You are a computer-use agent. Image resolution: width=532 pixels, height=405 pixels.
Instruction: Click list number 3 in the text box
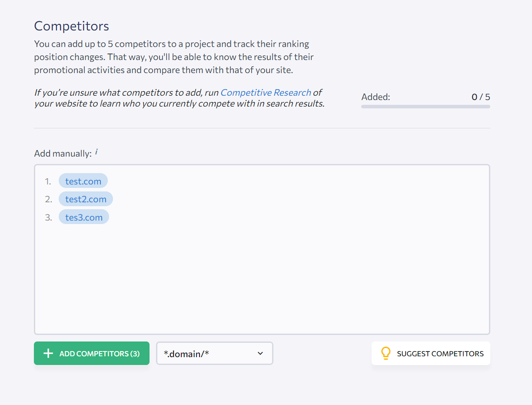tap(48, 218)
